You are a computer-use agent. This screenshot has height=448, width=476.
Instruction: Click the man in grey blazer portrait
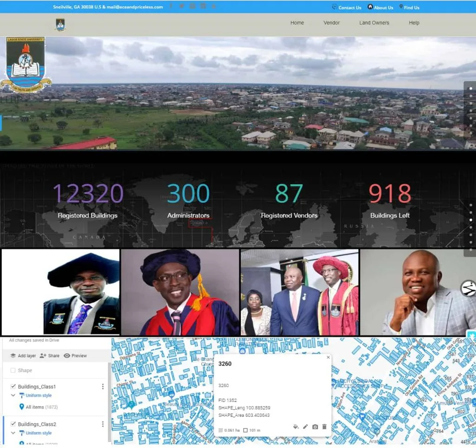coord(418,292)
